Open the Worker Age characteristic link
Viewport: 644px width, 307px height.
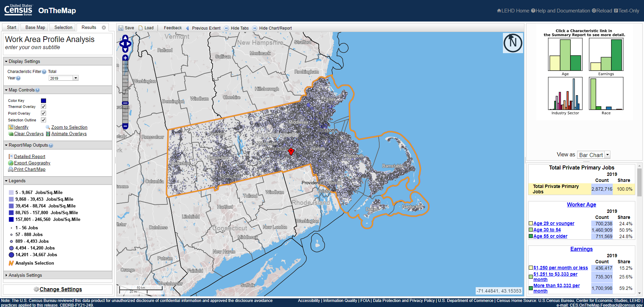coord(581,205)
